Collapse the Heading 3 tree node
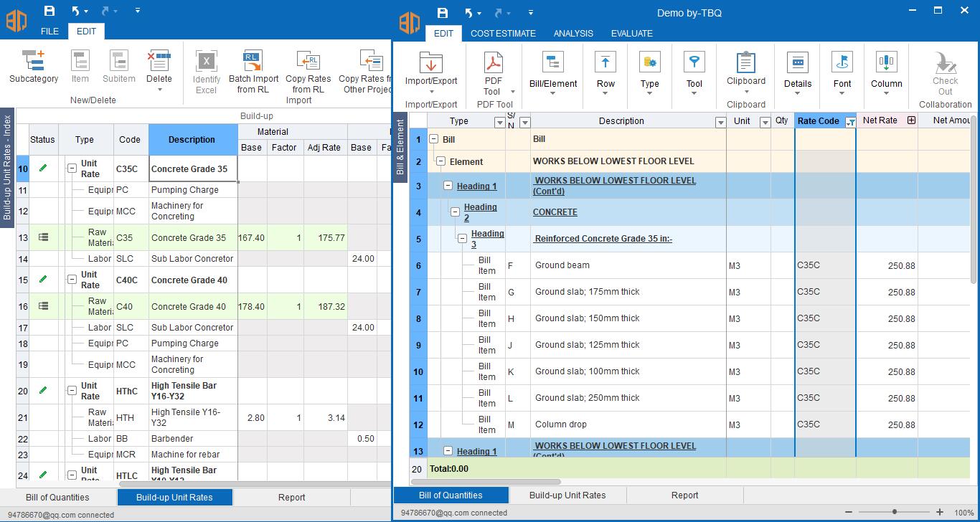Image resolution: width=980 pixels, height=522 pixels. [x=463, y=239]
